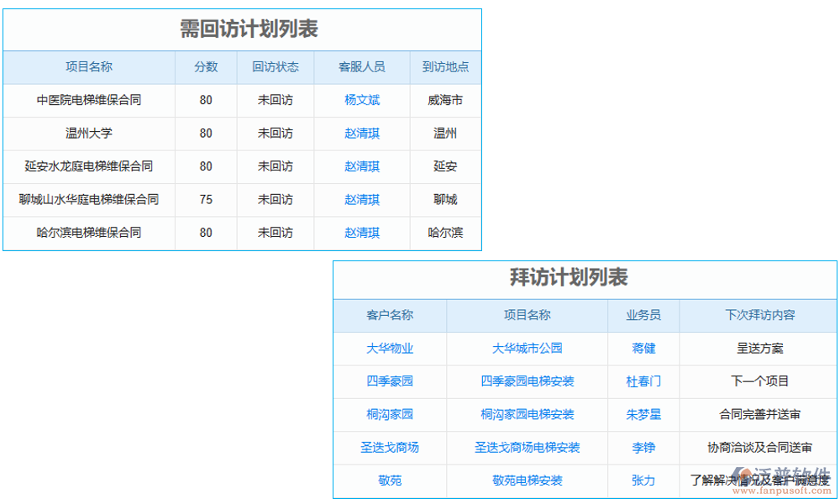Select 赵清琪 in the 温州大学 row
The width and height of the screenshot is (840, 504).
coord(361,133)
